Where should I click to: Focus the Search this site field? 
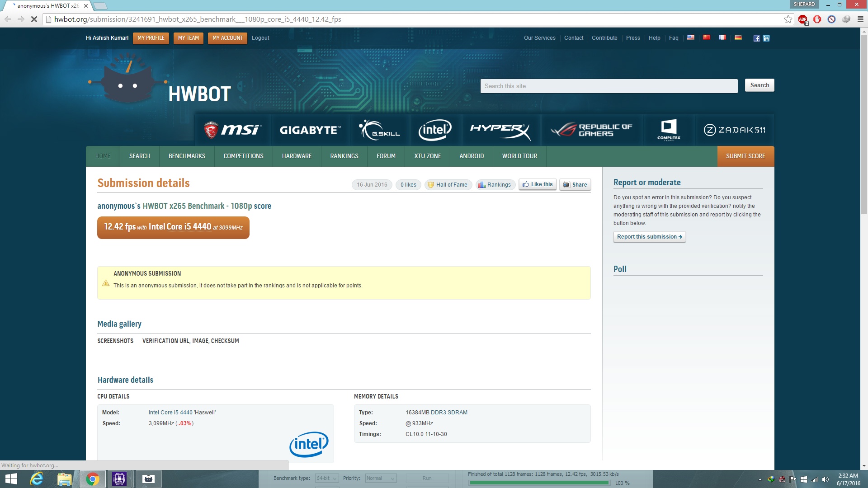click(x=609, y=86)
